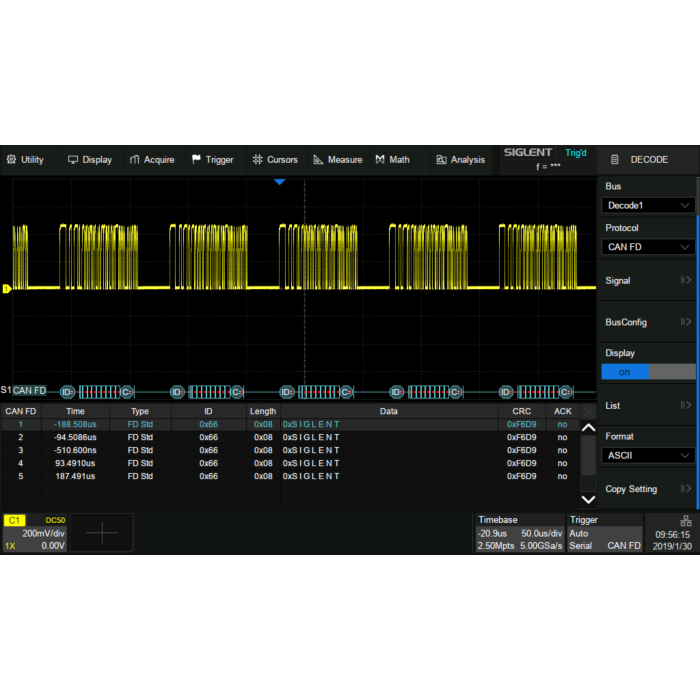
Task: Click the network status icon
Action: (685, 521)
